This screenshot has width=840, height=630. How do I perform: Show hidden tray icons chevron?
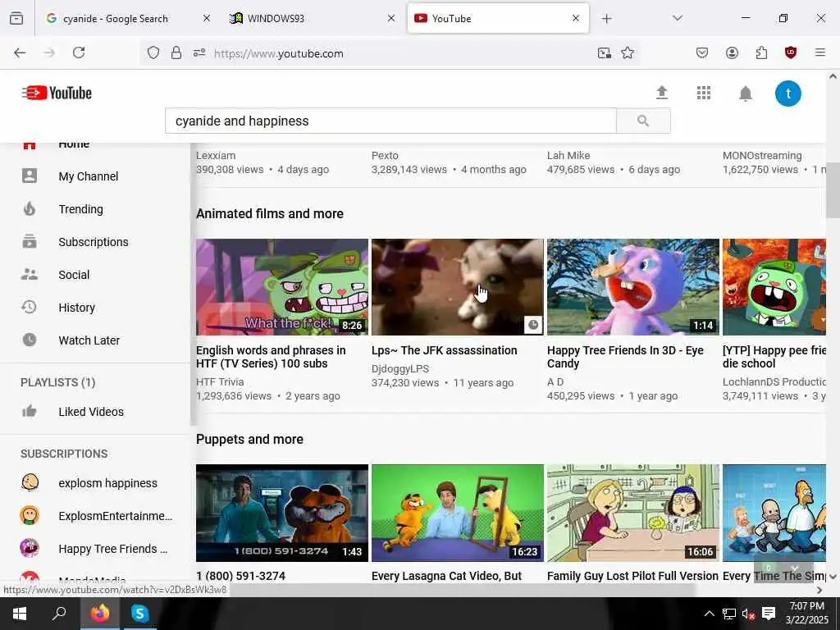(x=709, y=614)
